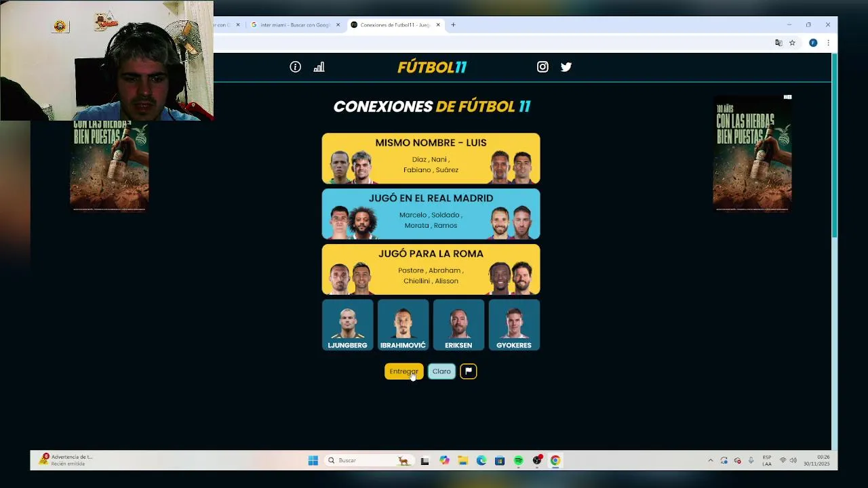Image resolution: width=868 pixels, height=488 pixels.
Task: Show hidden system tray icons
Action: click(x=711, y=460)
